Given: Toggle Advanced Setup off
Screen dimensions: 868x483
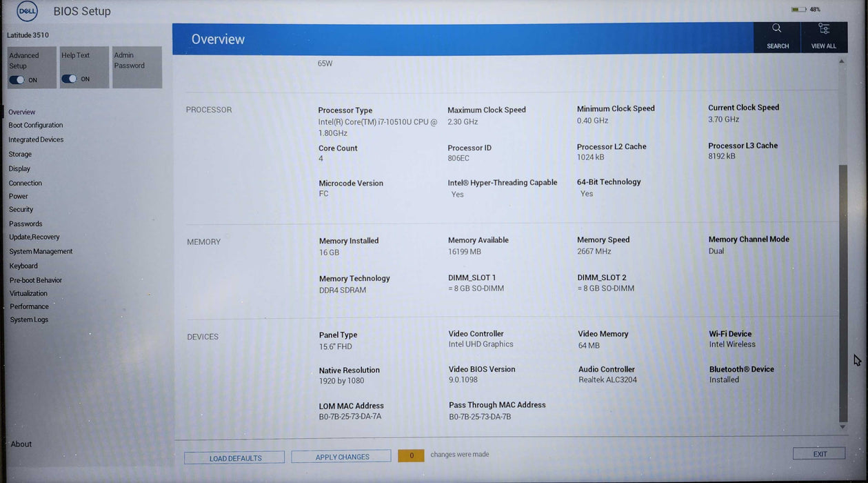Looking at the screenshot, I should 17,79.
